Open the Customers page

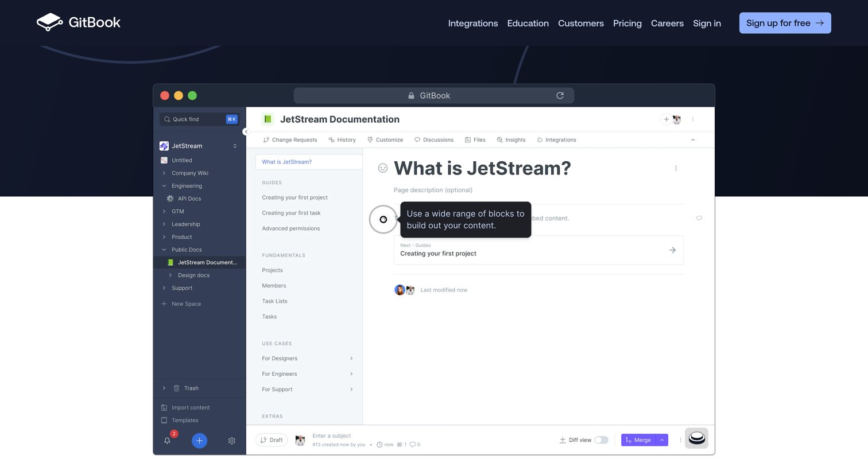[x=581, y=23]
